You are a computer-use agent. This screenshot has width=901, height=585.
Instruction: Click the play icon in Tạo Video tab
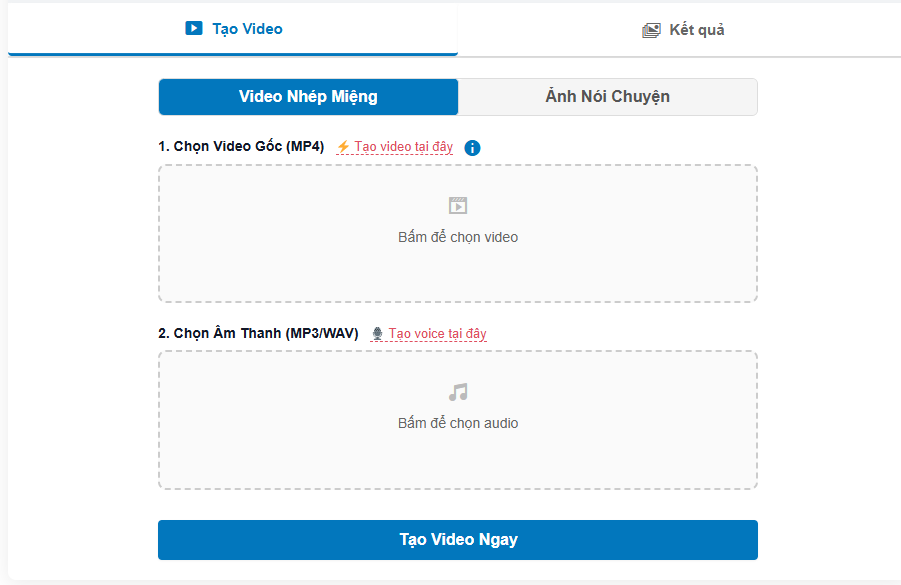tap(194, 29)
